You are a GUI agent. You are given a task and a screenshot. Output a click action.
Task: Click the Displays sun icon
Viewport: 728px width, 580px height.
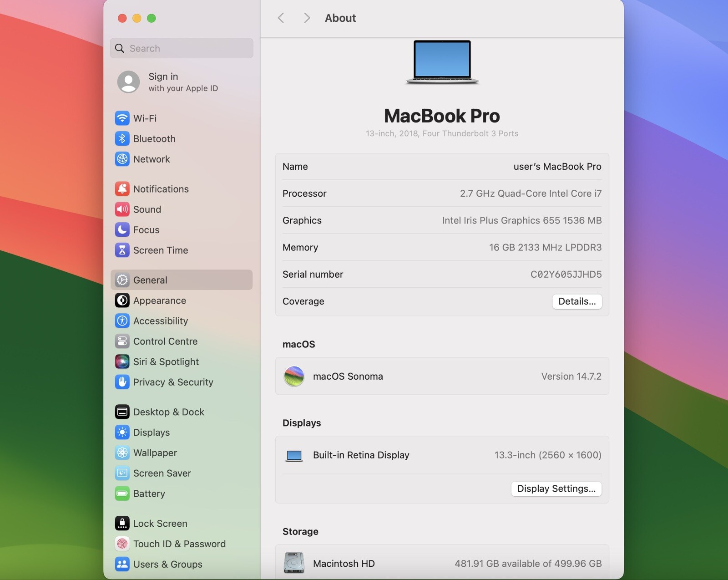122,432
